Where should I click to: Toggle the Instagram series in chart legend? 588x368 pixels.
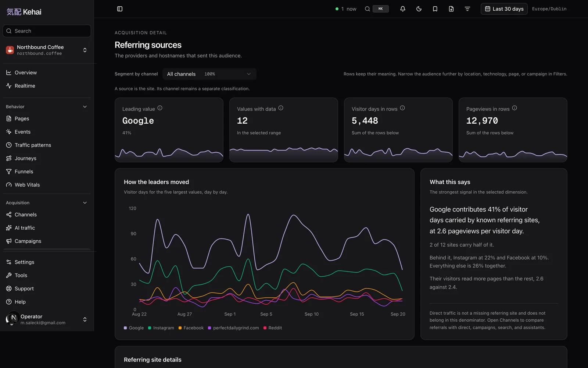pos(161,328)
